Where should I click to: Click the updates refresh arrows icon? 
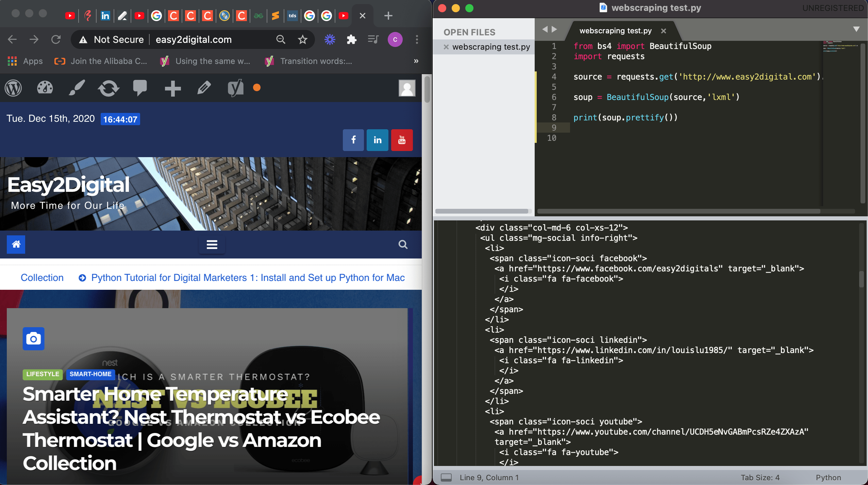(108, 88)
